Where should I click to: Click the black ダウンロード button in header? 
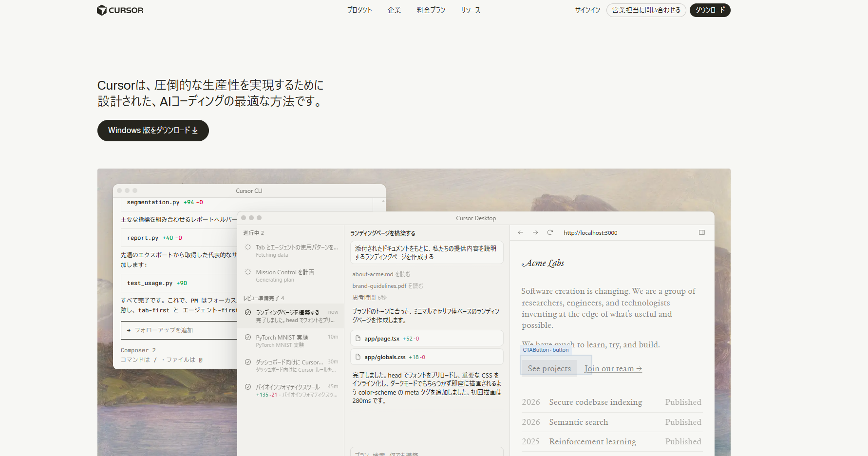(710, 10)
